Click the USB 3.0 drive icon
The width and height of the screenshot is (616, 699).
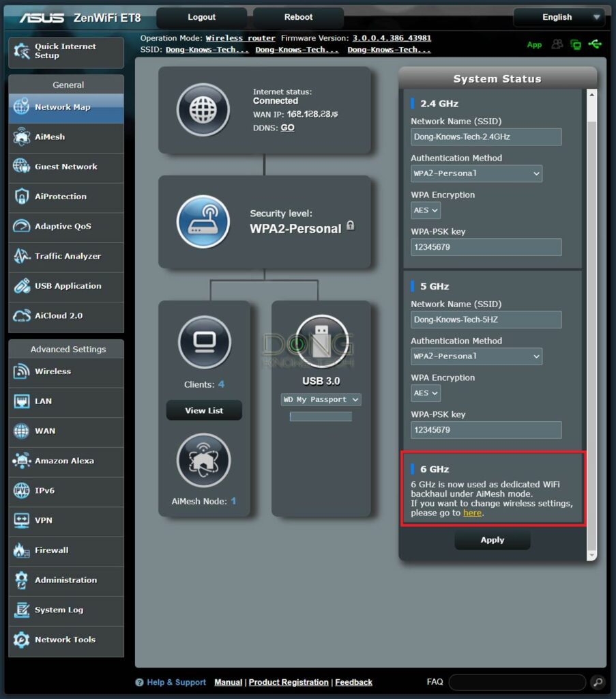[321, 341]
